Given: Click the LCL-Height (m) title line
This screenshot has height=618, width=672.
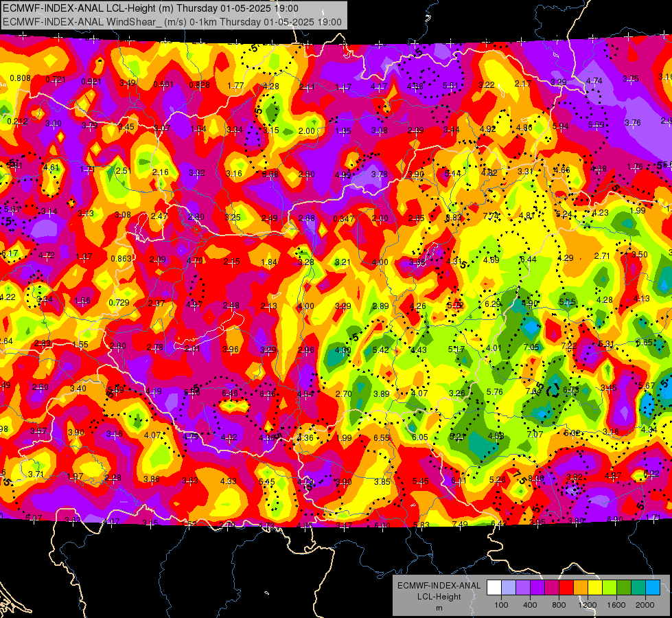Looking at the screenshot, I should 150,8.
